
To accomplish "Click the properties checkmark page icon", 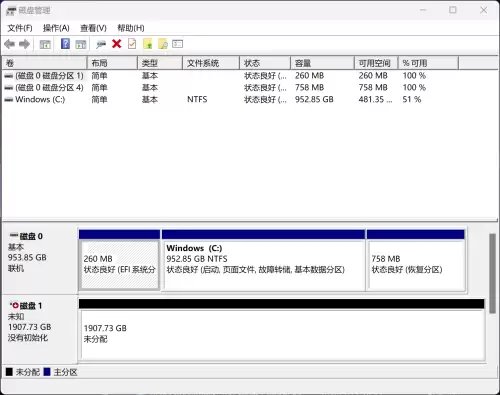I will pos(132,44).
